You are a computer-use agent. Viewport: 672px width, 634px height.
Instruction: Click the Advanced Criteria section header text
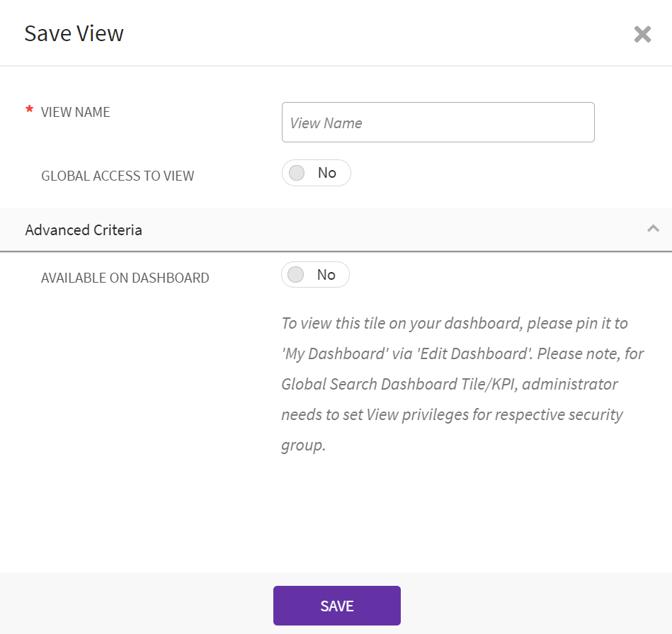point(84,230)
